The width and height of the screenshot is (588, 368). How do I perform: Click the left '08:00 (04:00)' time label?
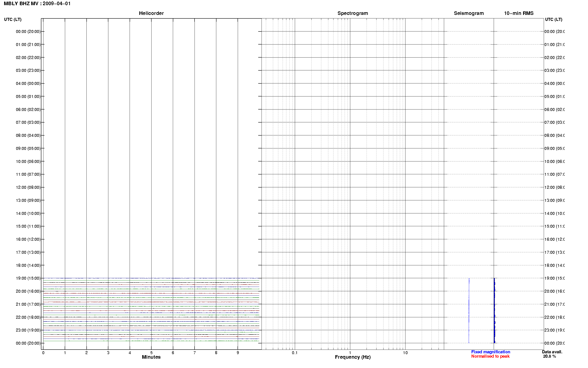pyautogui.click(x=28, y=135)
